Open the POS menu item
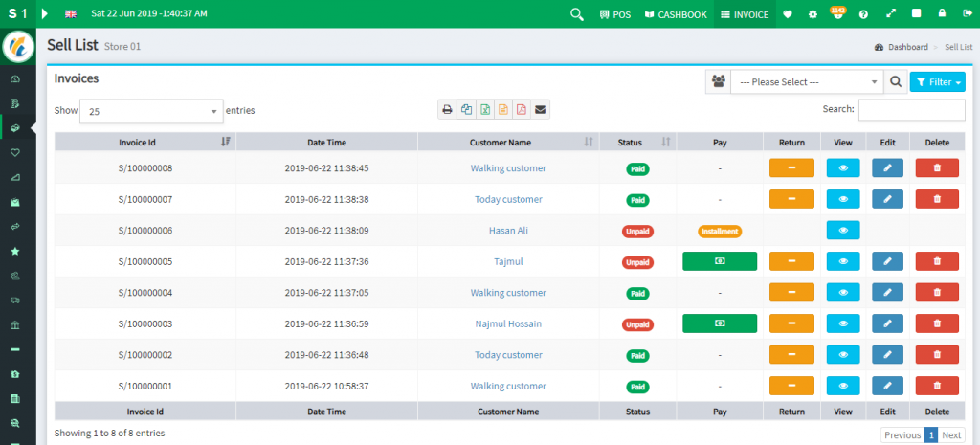 tap(614, 14)
